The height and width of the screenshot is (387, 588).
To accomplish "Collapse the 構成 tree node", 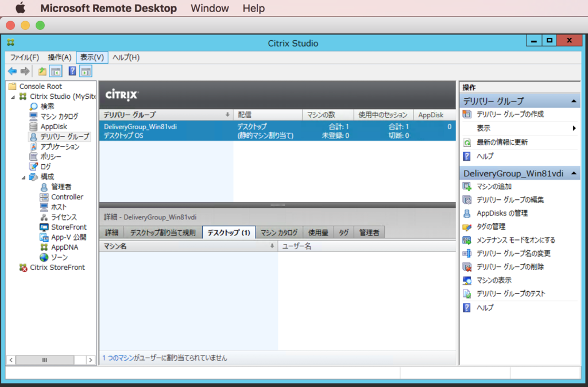I will 24,177.
